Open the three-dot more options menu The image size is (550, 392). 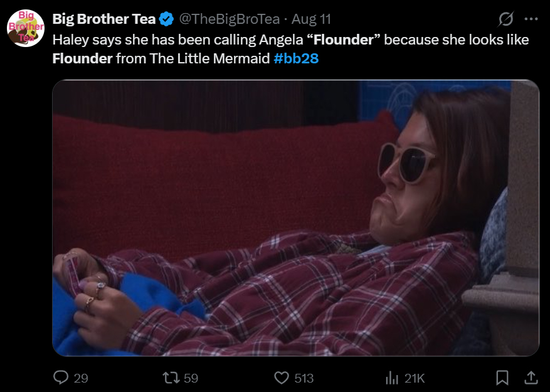(531, 19)
